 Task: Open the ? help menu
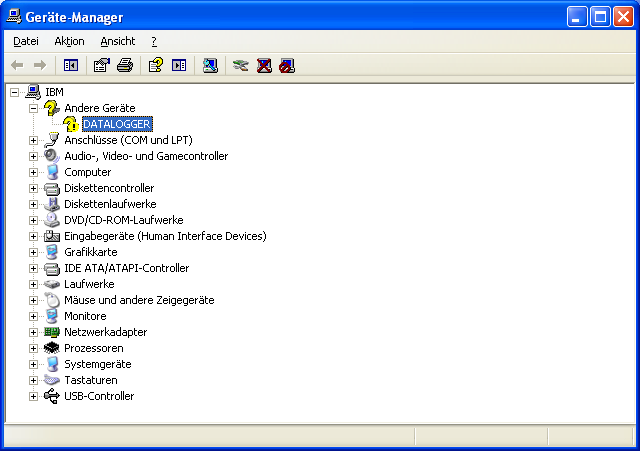point(154,41)
